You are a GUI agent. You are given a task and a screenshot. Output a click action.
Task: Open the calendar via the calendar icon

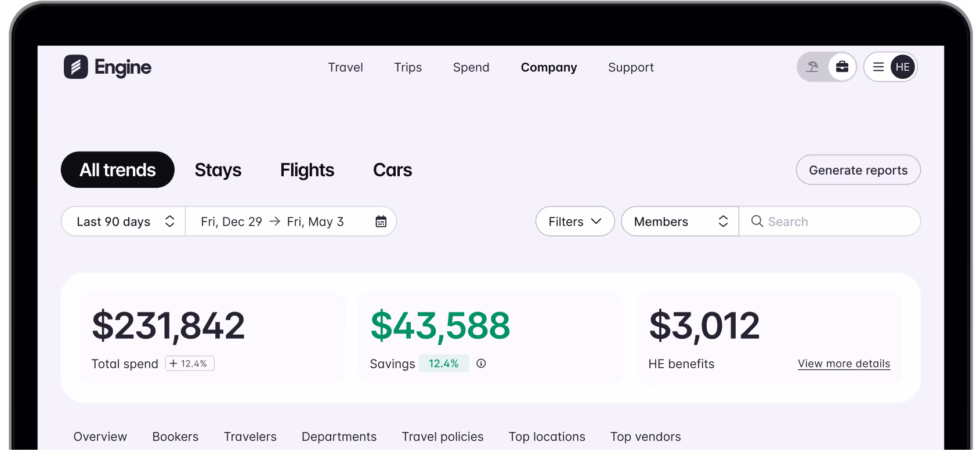[380, 221]
